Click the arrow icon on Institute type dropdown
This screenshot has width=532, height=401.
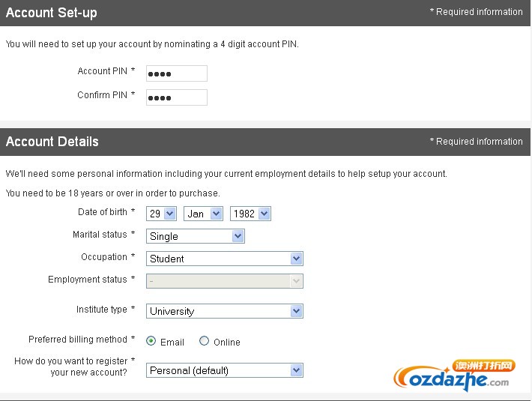tap(296, 311)
